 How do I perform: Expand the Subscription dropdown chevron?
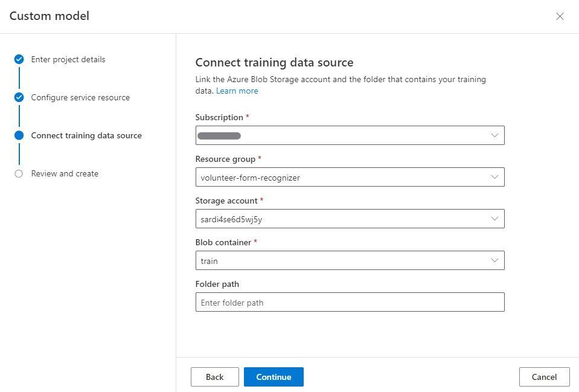point(494,135)
